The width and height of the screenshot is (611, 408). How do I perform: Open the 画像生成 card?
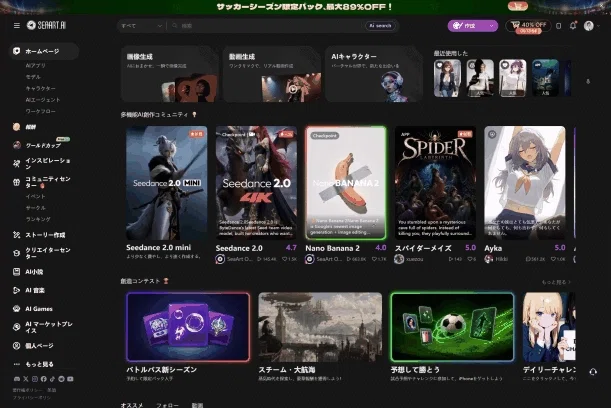tap(170, 74)
